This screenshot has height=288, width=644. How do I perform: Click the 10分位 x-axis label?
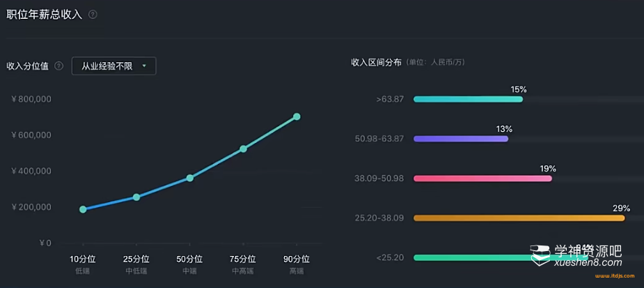[83, 259]
